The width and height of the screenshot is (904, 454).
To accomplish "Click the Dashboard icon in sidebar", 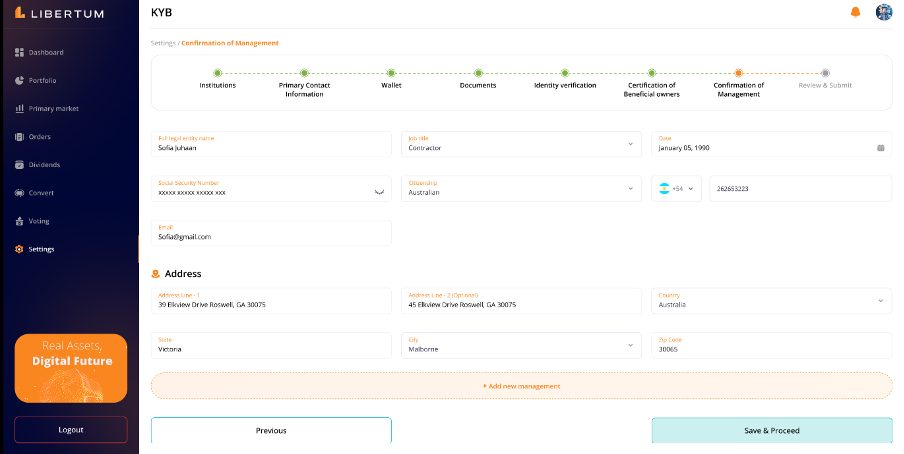I will click(x=20, y=52).
